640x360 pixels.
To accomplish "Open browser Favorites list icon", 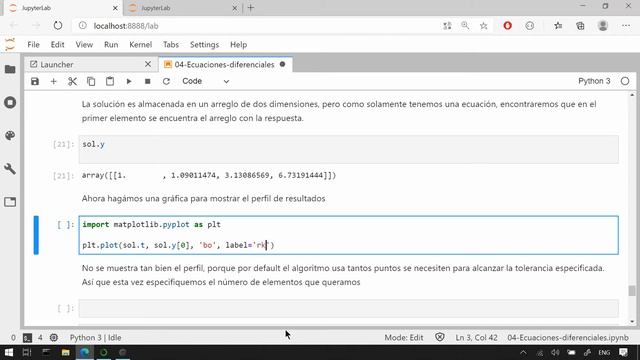I will pos(558,26).
